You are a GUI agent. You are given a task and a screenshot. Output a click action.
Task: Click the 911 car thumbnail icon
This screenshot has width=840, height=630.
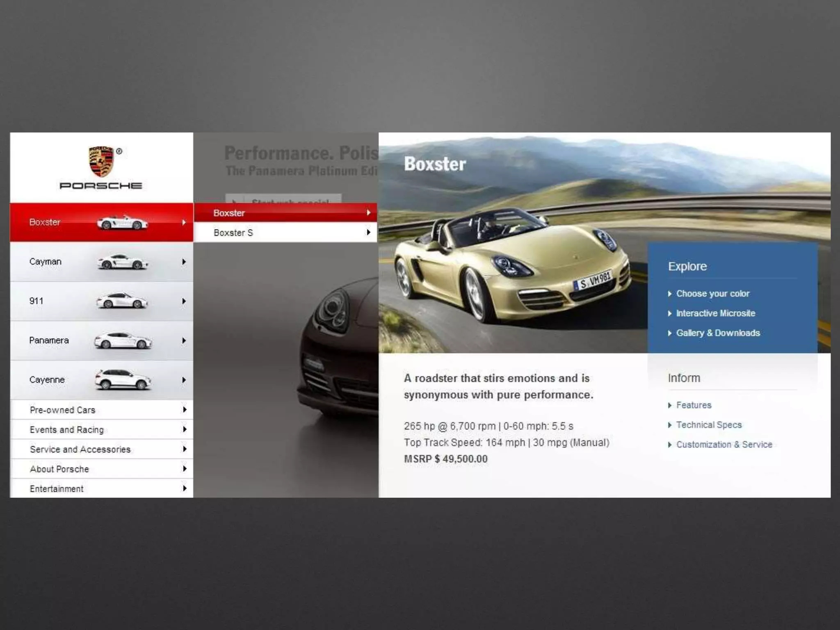point(122,301)
